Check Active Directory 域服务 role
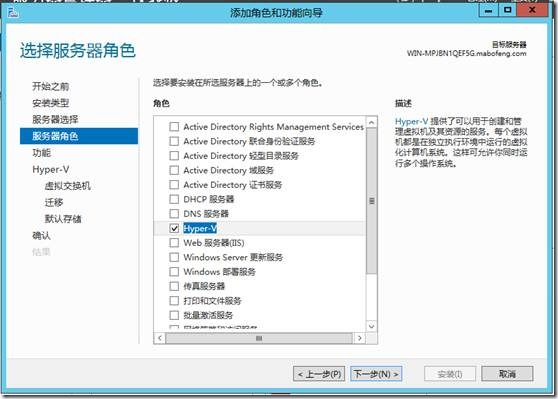558x399 pixels. click(x=174, y=170)
